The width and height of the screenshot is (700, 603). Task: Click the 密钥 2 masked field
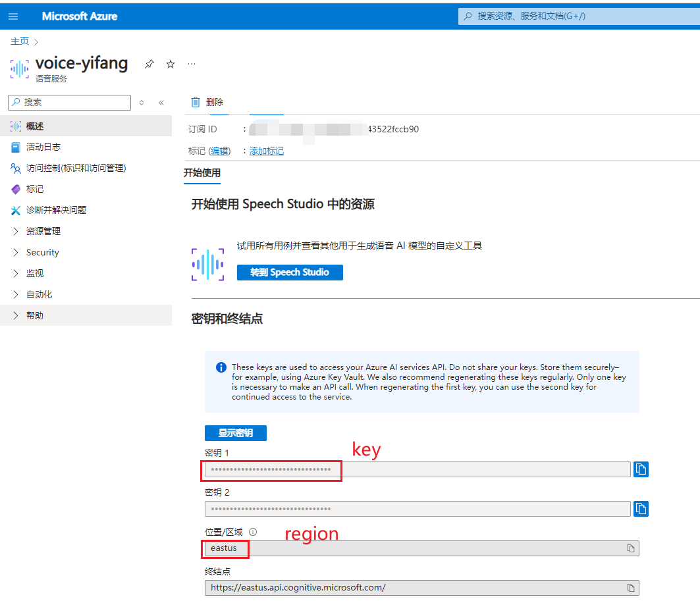(417, 509)
